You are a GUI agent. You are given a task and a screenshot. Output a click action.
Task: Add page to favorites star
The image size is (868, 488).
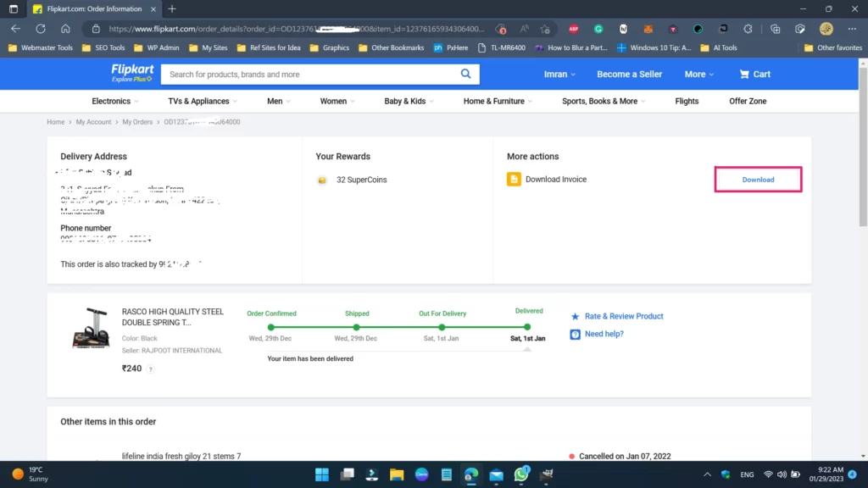click(545, 29)
